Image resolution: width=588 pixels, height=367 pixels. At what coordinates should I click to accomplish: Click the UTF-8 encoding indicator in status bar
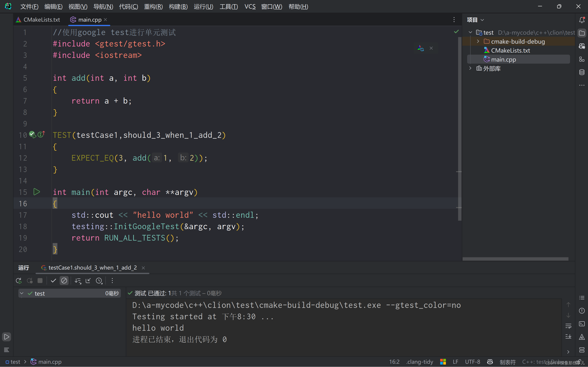[472, 361]
